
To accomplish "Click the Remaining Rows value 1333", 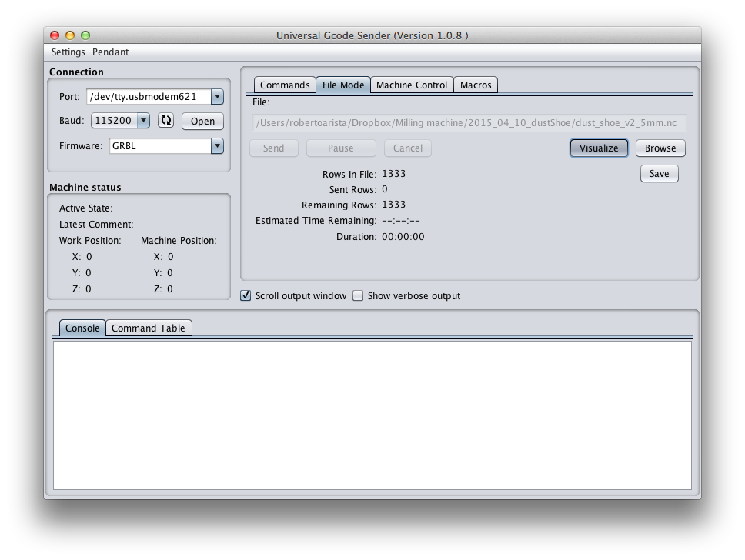I will 394,205.
